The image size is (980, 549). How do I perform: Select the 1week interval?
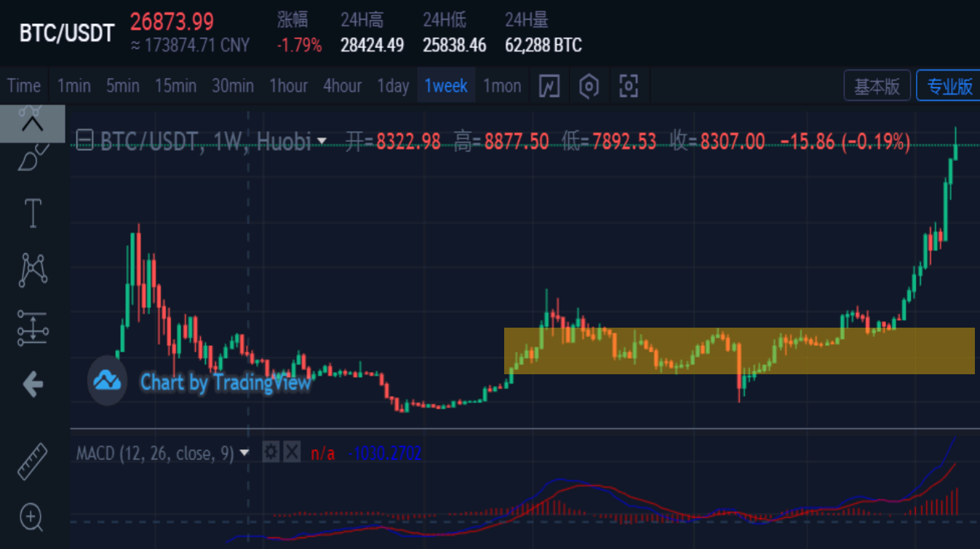point(446,86)
